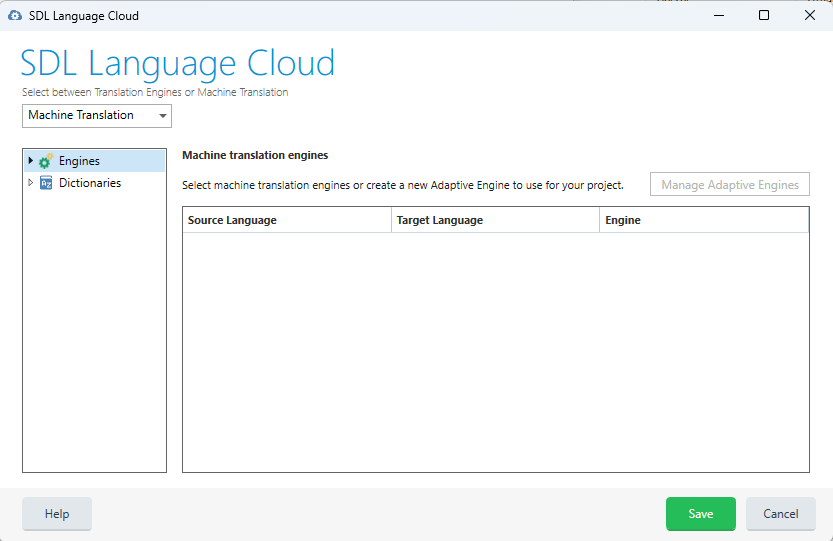Open the Machine Translation dropdown
833x541 pixels.
(97, 115)
